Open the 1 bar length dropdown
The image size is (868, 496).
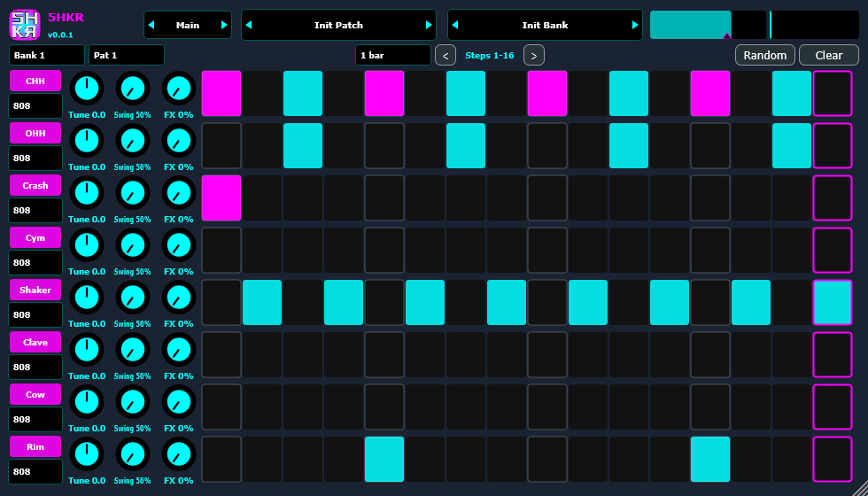[393, 55]
